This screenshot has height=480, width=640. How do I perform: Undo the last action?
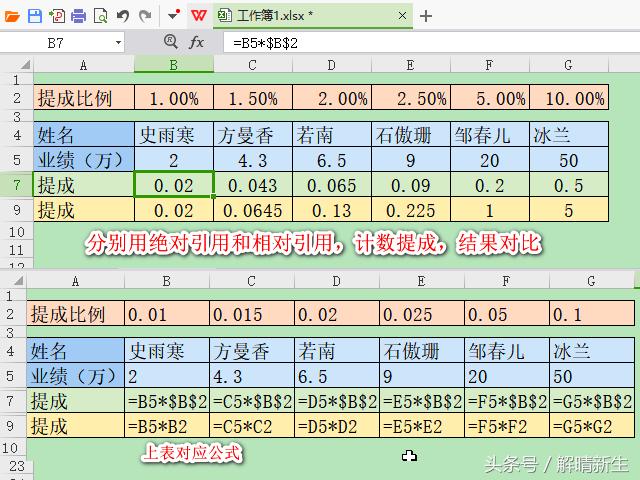point(122,16)
